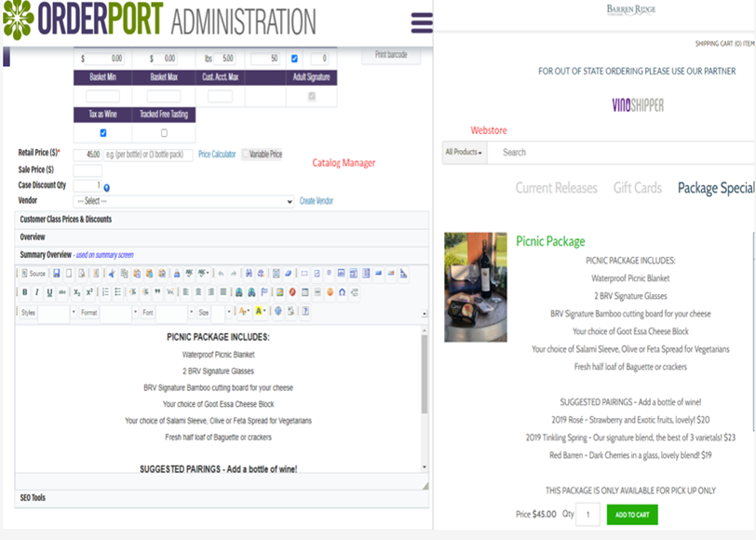This screenshot has width=756, height=540.
Task: Click the Cut scissors icon
Action: pyautogui.click(x=112, y=274)
